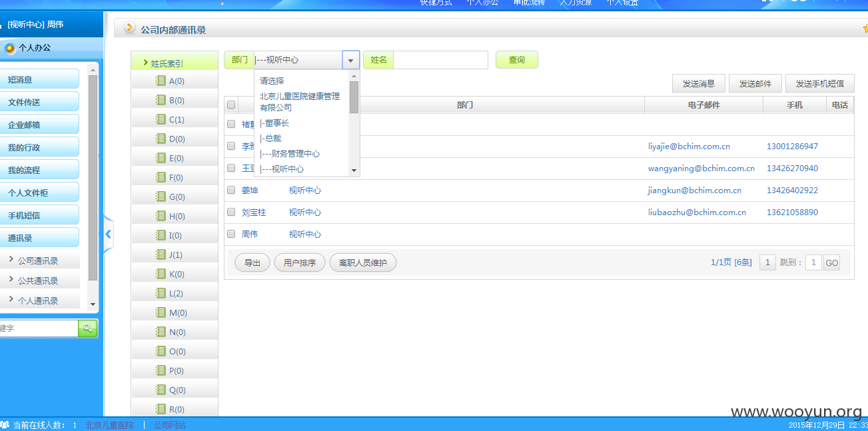This screenshot has height=431, width=868.
Task: Open the K(0) surname index notebook icon
Action: coord(160,274)
